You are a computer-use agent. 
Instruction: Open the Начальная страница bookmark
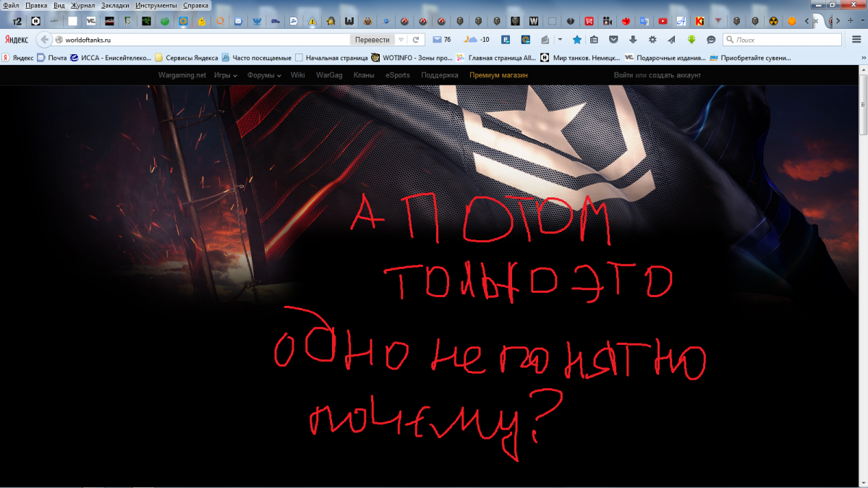[332, 58]
